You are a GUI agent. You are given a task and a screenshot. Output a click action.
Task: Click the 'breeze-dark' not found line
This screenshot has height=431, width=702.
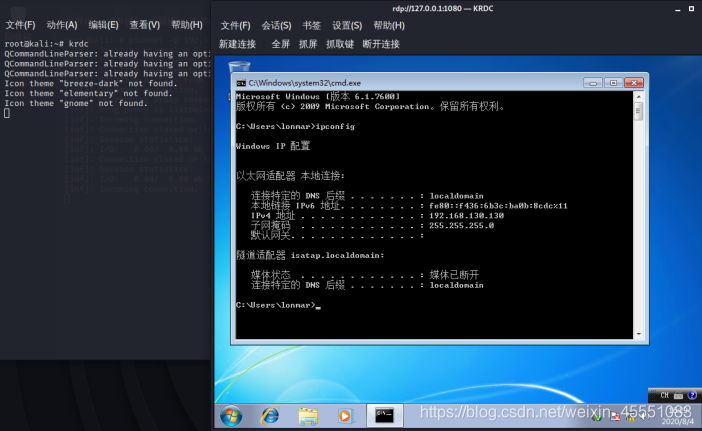pyautogui.click(x=91, y=83)
